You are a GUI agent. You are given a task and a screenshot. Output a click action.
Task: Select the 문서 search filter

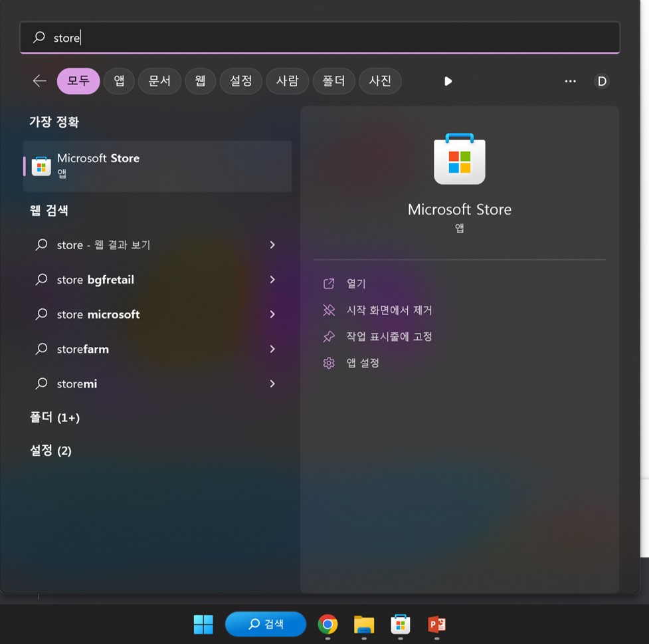click(x=159, y=80)
